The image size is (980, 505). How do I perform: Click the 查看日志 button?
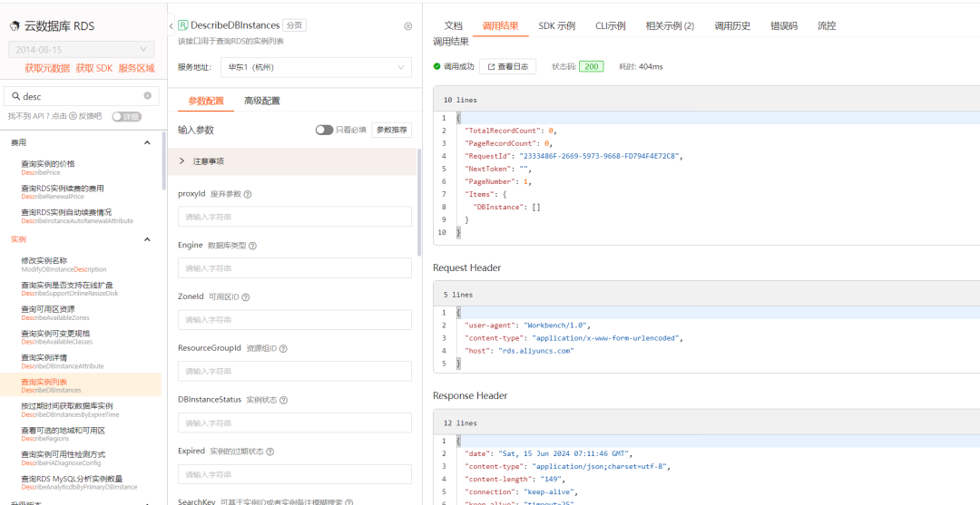507,66
